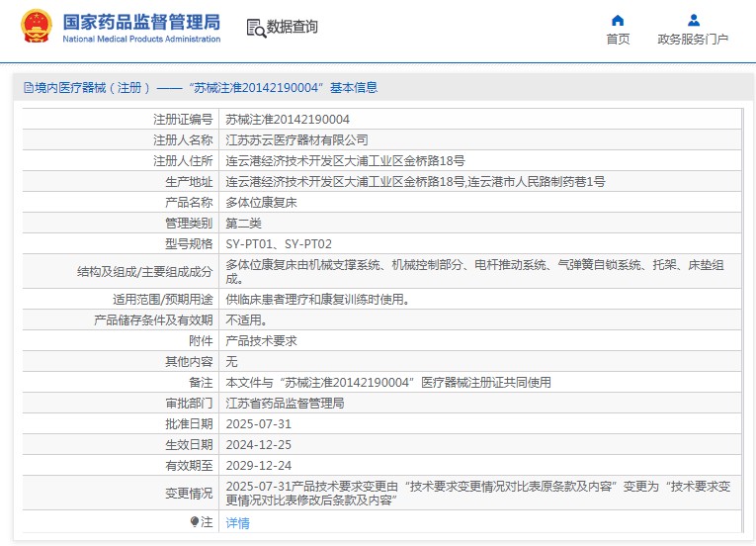Screen dimensions: 756x546
Task: Click the 附件 label
Action: [x=201, y=341]
